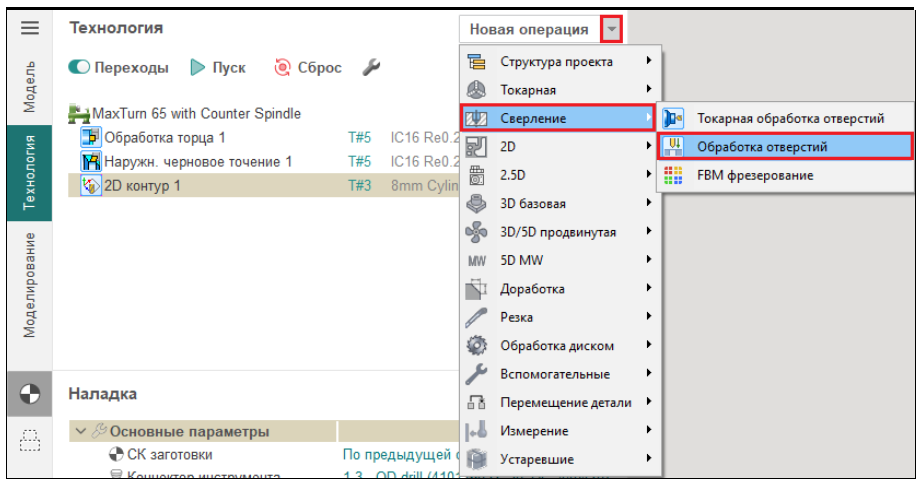This screenshot has height=482, width=921.
Task: Click the Наружн. черновое точение 1 icon
Action: [x=90, y=161]
